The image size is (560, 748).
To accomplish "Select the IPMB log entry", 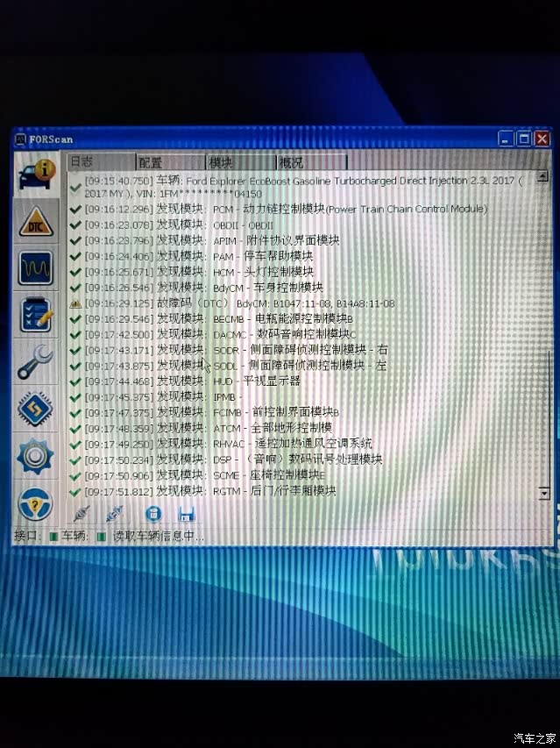I will coord(164,397).
